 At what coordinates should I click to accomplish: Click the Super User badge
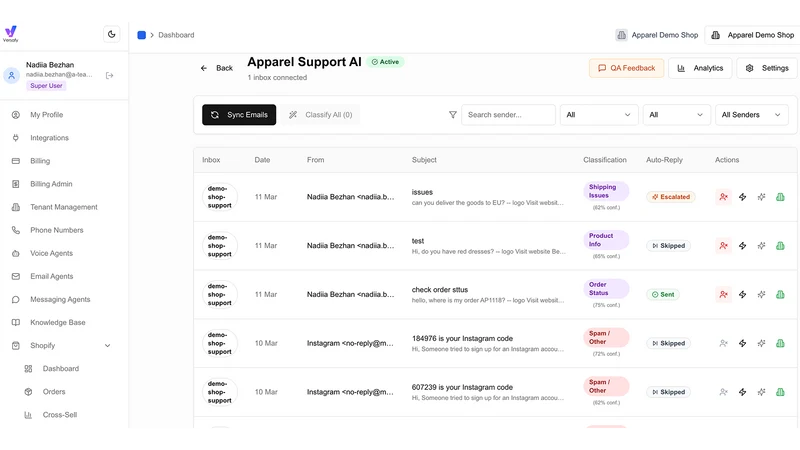[46, 86]
